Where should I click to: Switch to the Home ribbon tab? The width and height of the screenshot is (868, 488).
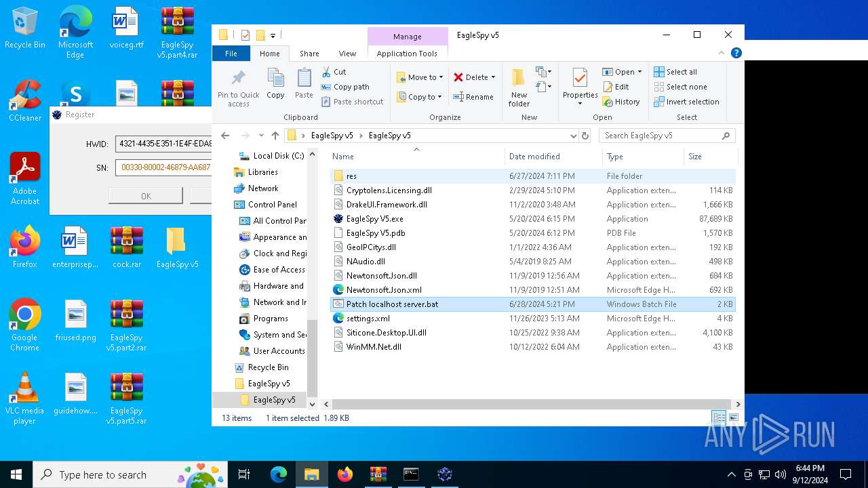(x=269, y=54)
